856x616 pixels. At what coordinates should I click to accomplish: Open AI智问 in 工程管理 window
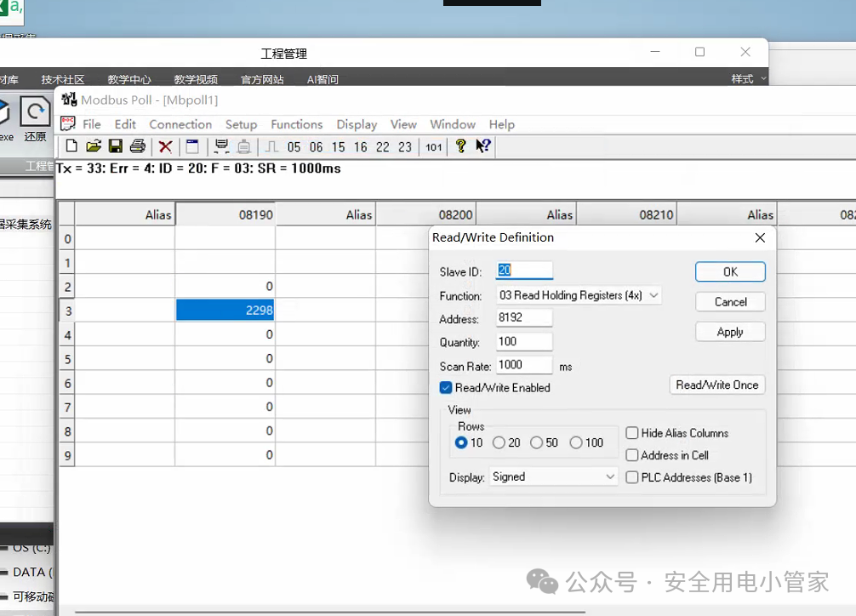(322, 80)
